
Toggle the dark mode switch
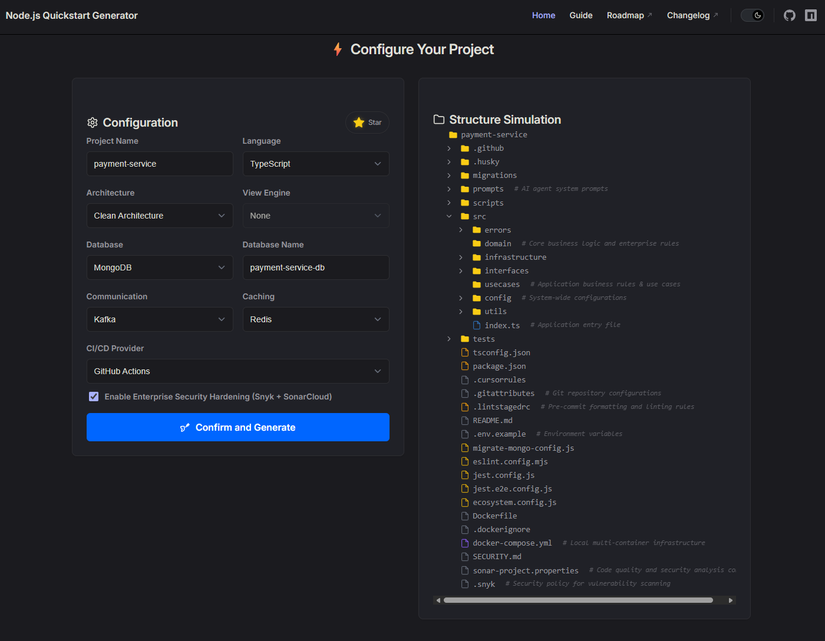coord(753,16)
